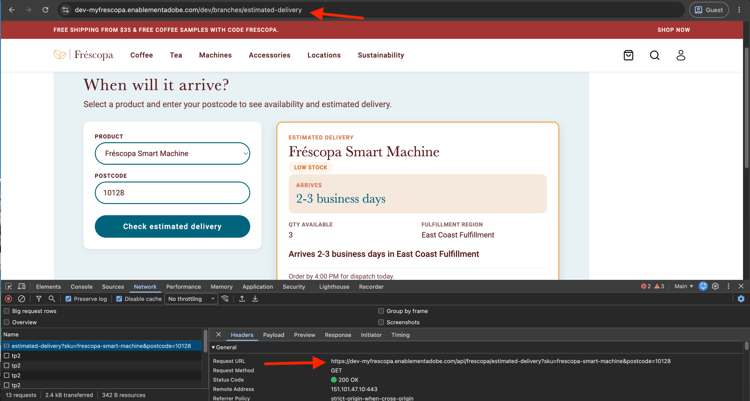750x401 pixels.
Task: Open network search magnifier icon
Action: [52, 299]
